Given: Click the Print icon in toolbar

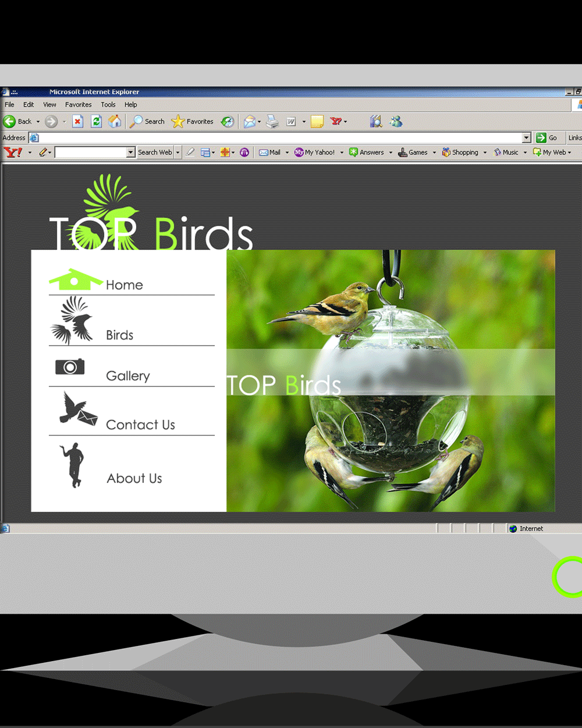Looking at the screenshot, I should 272,121.
